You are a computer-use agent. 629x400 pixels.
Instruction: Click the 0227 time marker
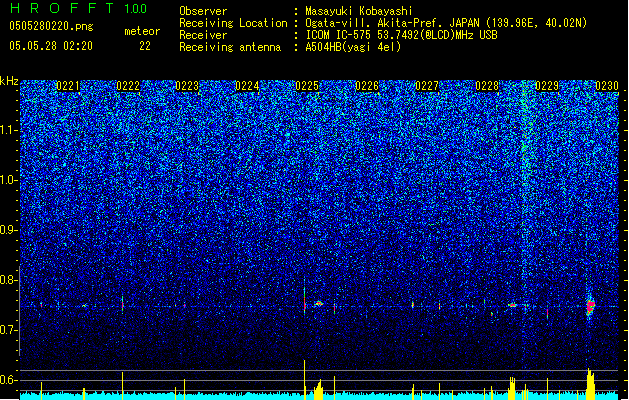[427, 86]
